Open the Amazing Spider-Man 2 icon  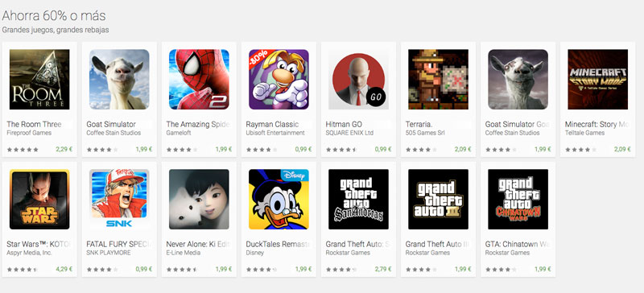point(199,80)
